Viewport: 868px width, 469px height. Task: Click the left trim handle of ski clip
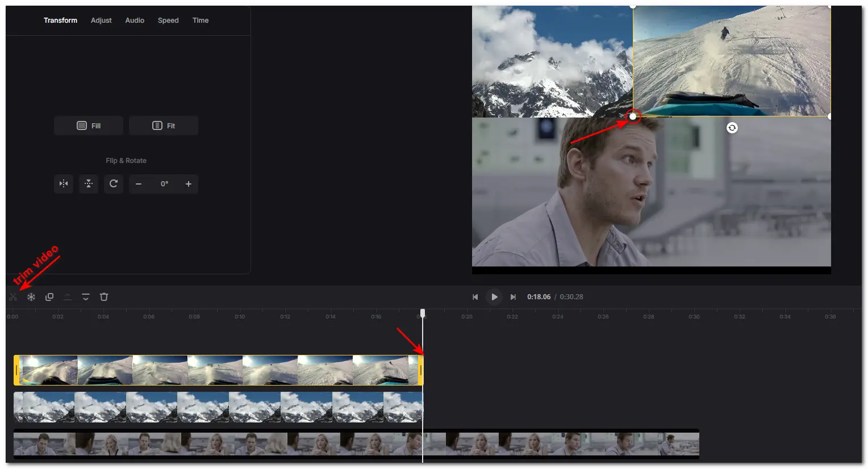pyautogui.click(x=16, y=370)
